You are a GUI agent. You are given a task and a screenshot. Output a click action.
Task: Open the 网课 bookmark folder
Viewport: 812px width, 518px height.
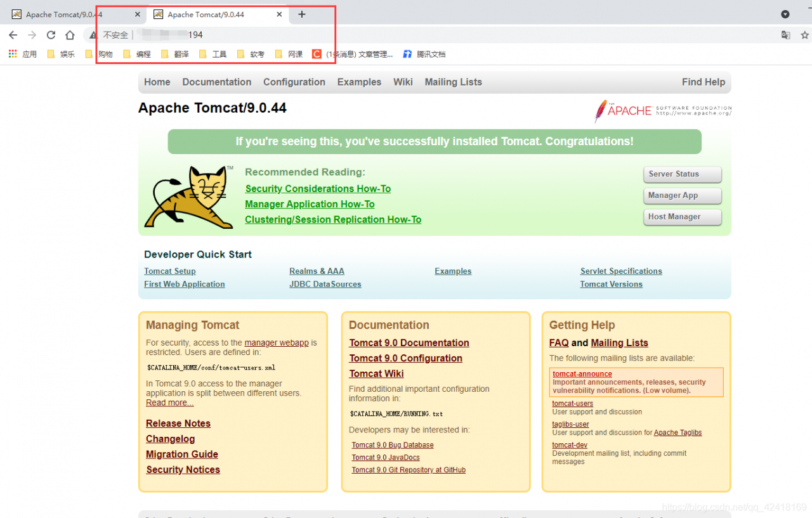[289, 55]
